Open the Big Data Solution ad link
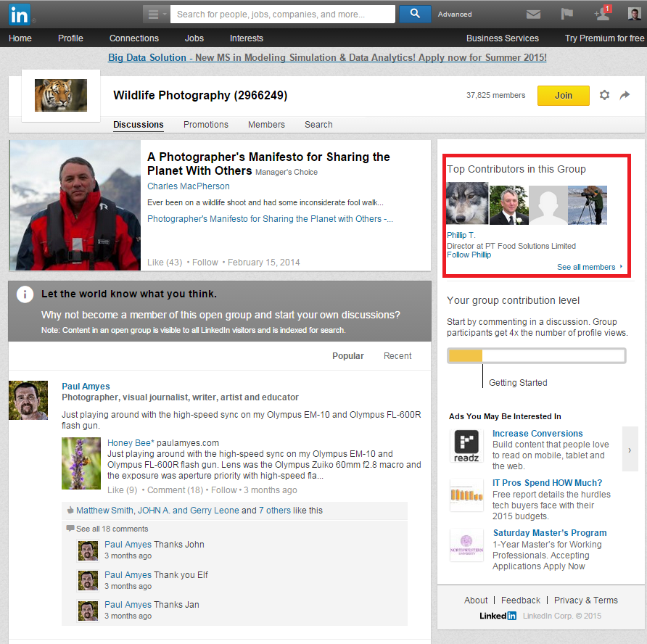Screen dimensions: 647x644 tap(327, 58)
